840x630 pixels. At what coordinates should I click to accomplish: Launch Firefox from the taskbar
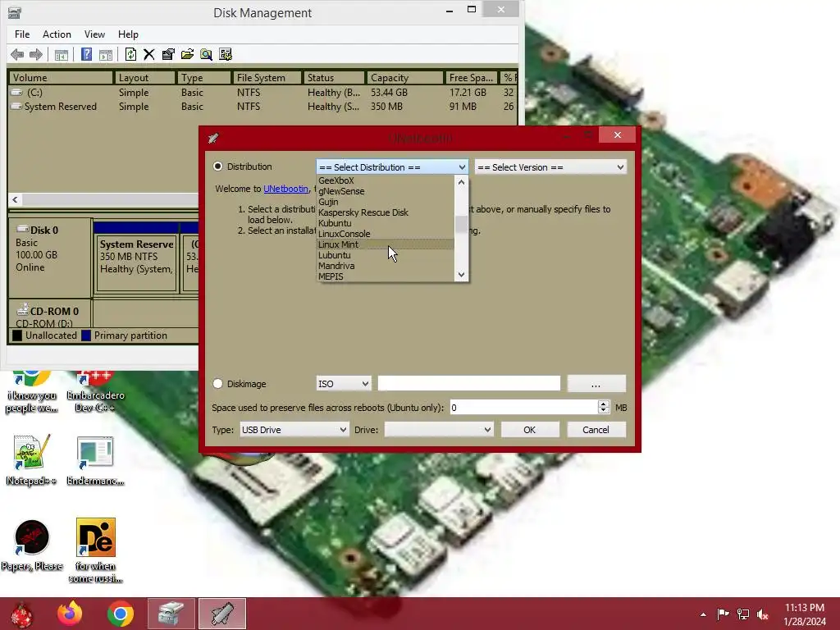pos(70,614)
